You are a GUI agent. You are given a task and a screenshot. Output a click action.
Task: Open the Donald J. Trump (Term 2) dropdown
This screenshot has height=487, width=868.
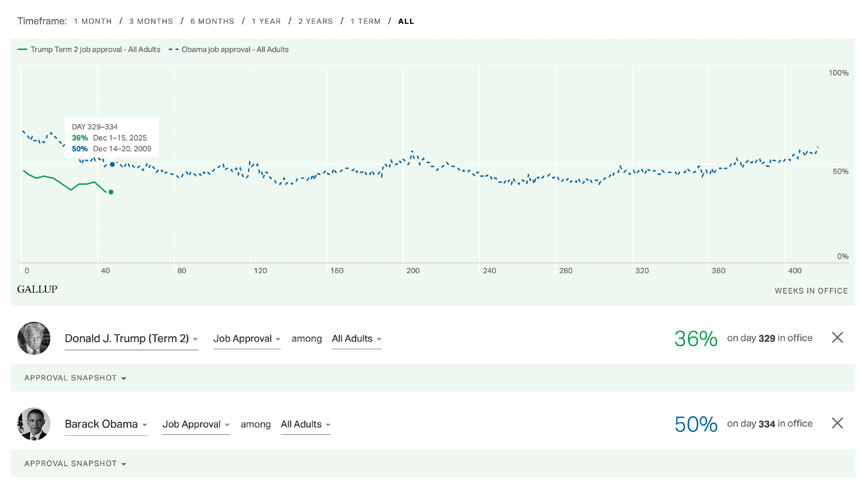tap(131, 339)
